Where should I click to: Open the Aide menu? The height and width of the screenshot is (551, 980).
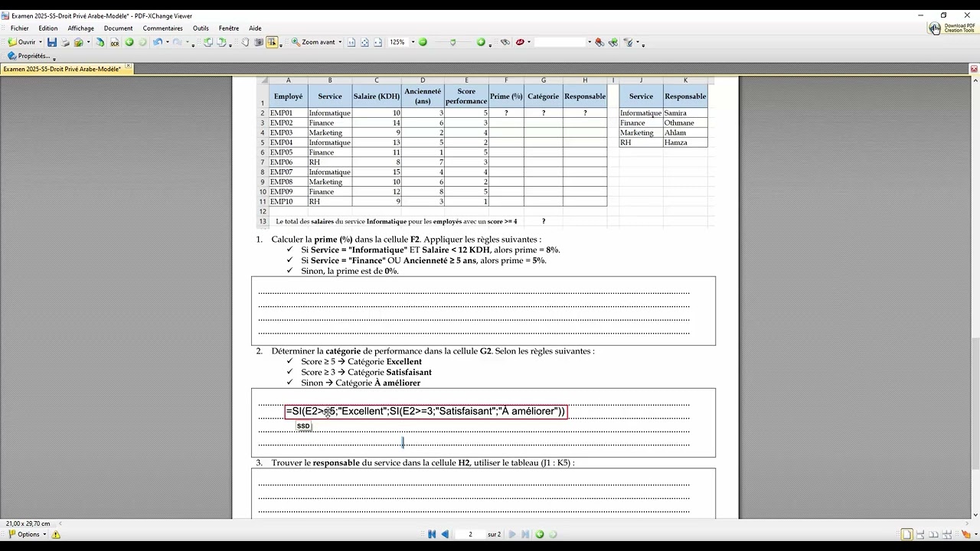pos(255,28)
